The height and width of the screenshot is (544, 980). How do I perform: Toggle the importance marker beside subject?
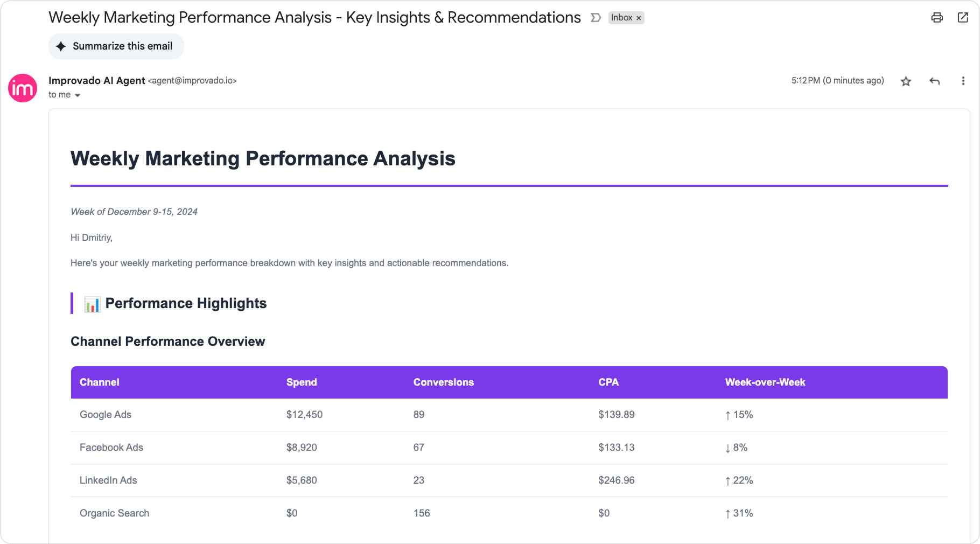pyautogui.click(x=596, y=18)
